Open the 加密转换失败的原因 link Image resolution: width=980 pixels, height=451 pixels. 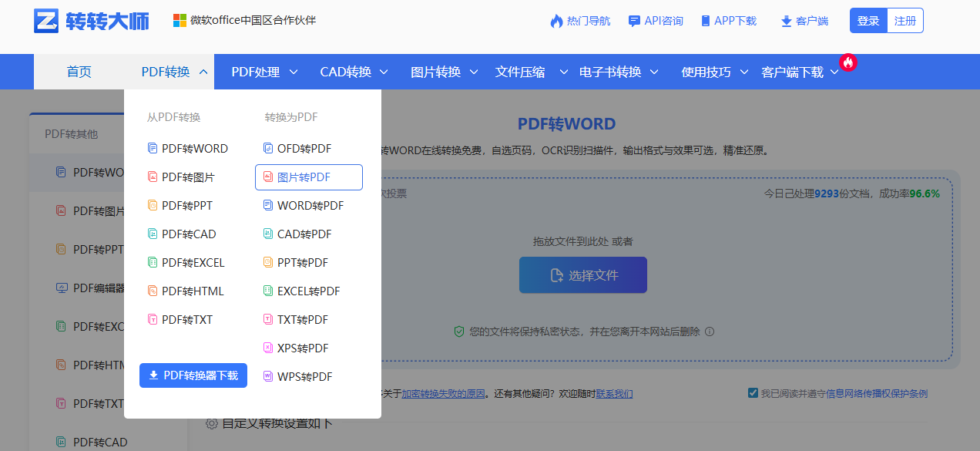[444, 393]
